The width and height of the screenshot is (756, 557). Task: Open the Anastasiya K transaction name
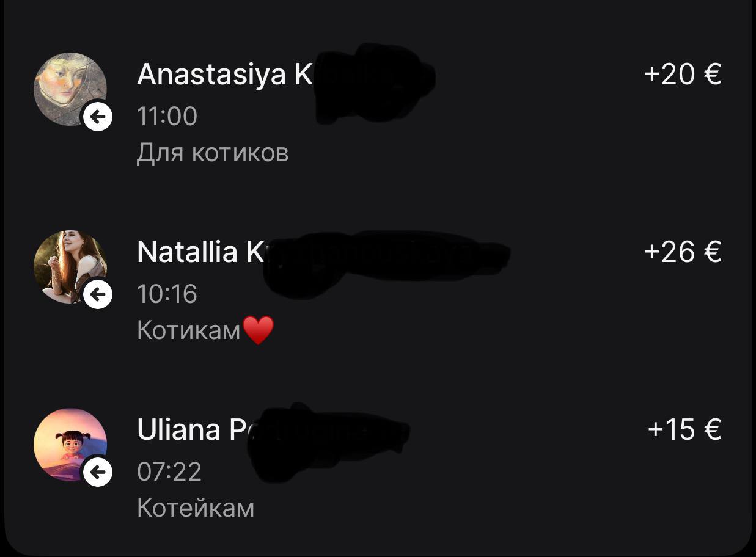pos(225,75)
